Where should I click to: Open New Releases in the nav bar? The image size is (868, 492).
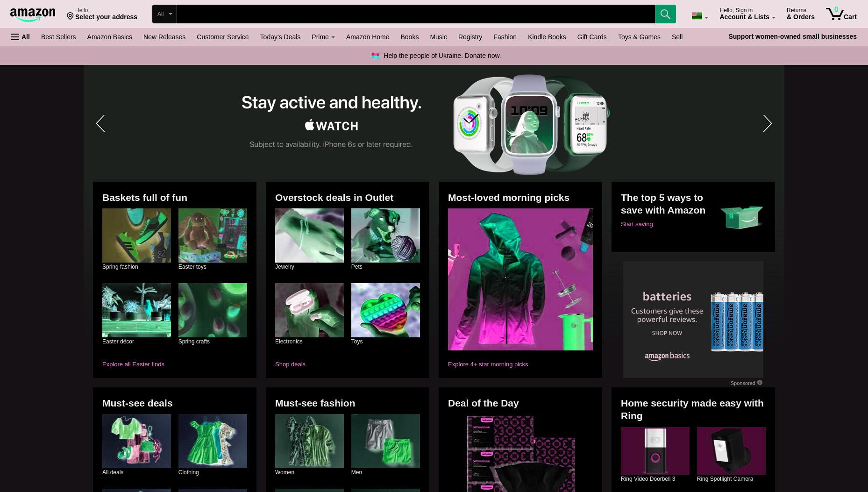[164, 37]
